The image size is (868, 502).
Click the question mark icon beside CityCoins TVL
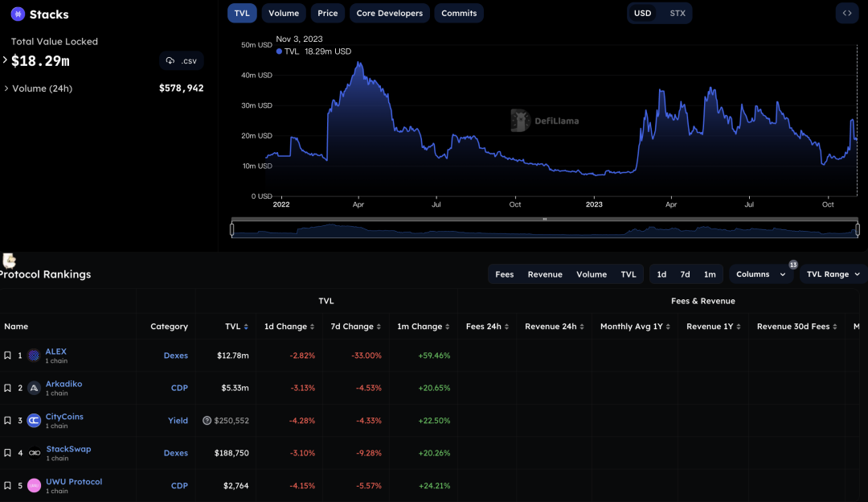click(x=207, y=420)
